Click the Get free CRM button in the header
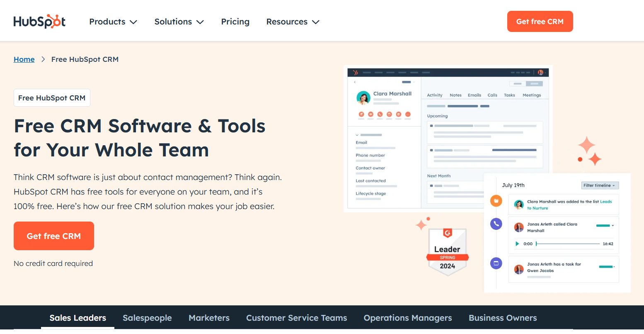This screenshot has width=644, height=334. pos(540,22)
